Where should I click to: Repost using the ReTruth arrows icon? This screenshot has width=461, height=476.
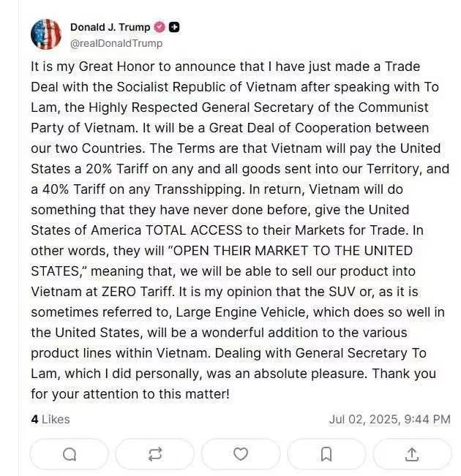click(155, 454)
